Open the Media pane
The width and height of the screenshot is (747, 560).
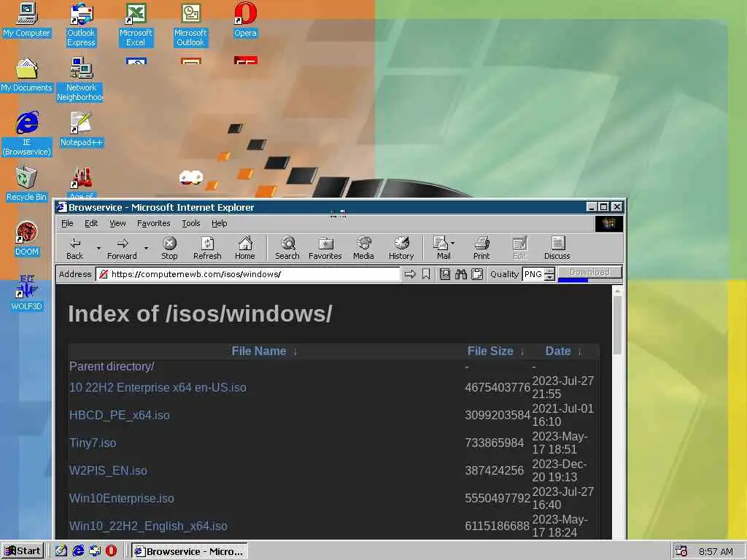click(363, 248)
